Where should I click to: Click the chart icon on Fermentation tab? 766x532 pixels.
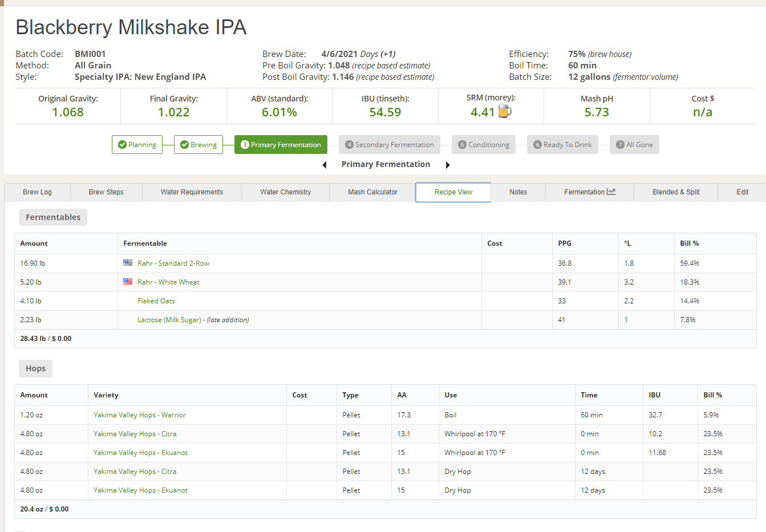[611, 192]
